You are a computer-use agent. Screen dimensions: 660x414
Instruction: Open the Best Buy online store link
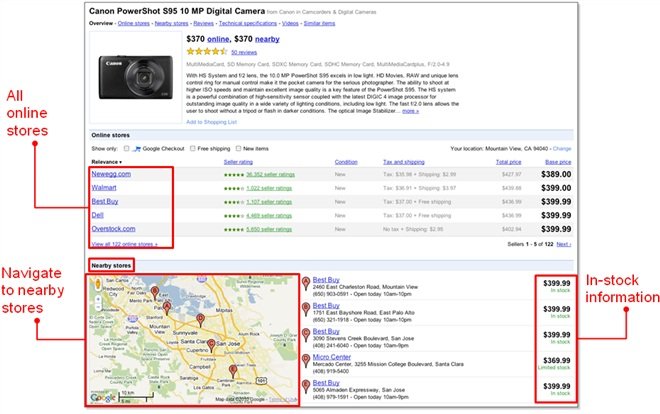coord(105,201)
